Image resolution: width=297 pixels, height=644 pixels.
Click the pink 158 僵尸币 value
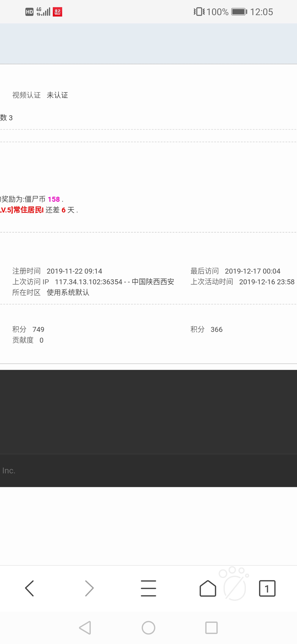tap(54, 199)
